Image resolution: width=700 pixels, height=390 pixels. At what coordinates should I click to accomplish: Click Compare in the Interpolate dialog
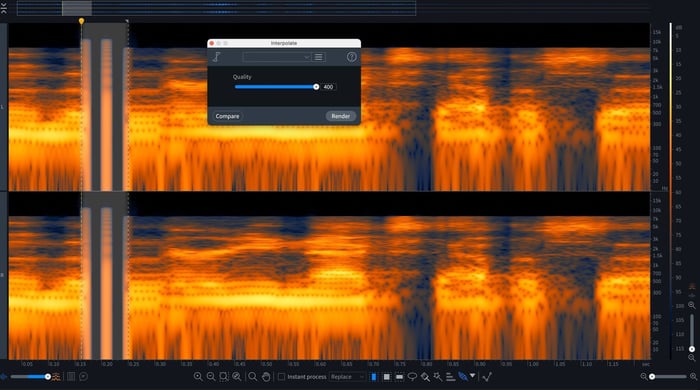point(227,116)
